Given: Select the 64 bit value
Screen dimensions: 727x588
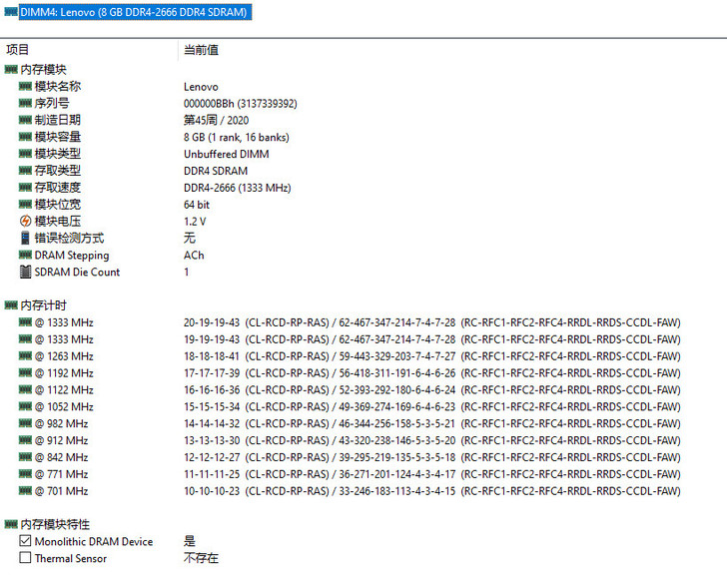Looking at the screenshot, I should pyautogui.click(x=197, y=205).
